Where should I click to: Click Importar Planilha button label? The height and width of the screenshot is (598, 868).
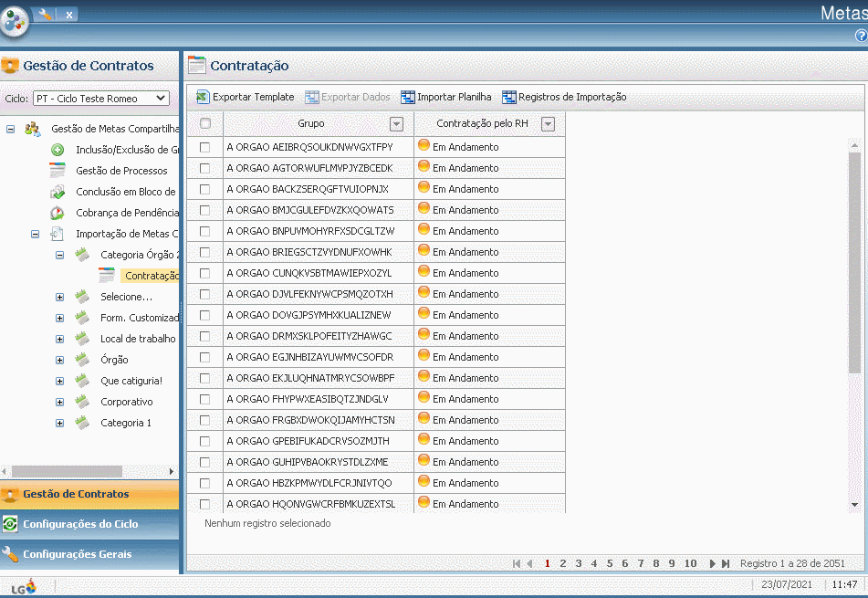[x=455, y=97]
